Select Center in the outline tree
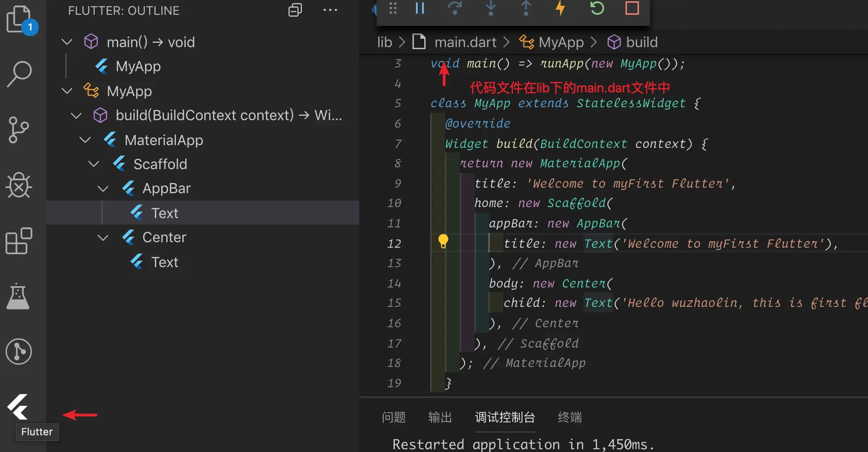The width and height of the screenshot is (868, 452). (203, 238)
